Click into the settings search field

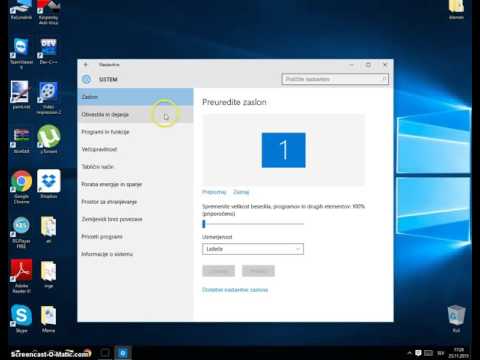tap(335, 79)
